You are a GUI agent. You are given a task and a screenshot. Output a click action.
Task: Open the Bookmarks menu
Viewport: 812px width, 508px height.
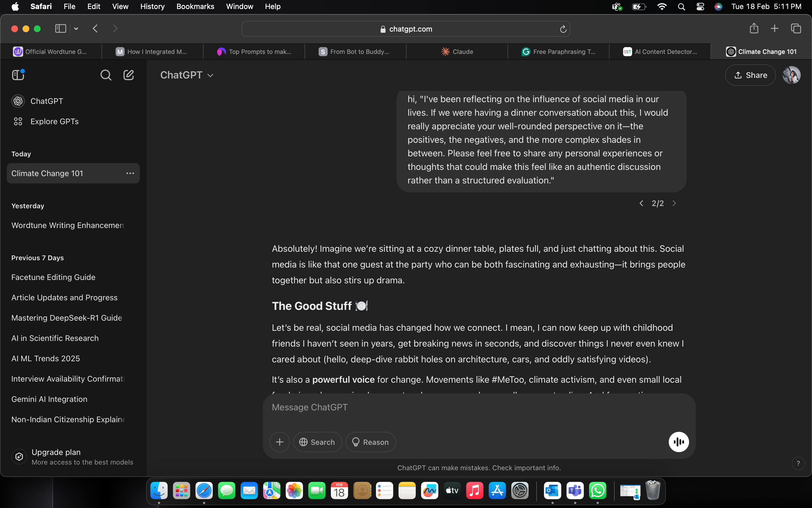click(x=195, y=7)
